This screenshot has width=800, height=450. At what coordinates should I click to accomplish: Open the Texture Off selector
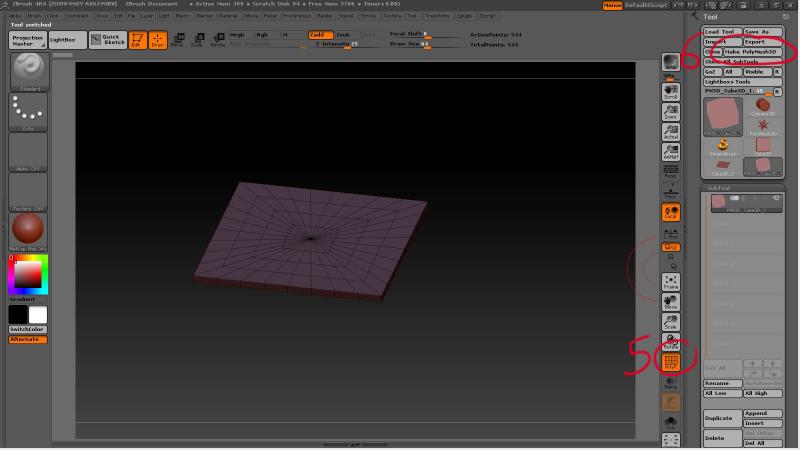(x=28, y=192)
